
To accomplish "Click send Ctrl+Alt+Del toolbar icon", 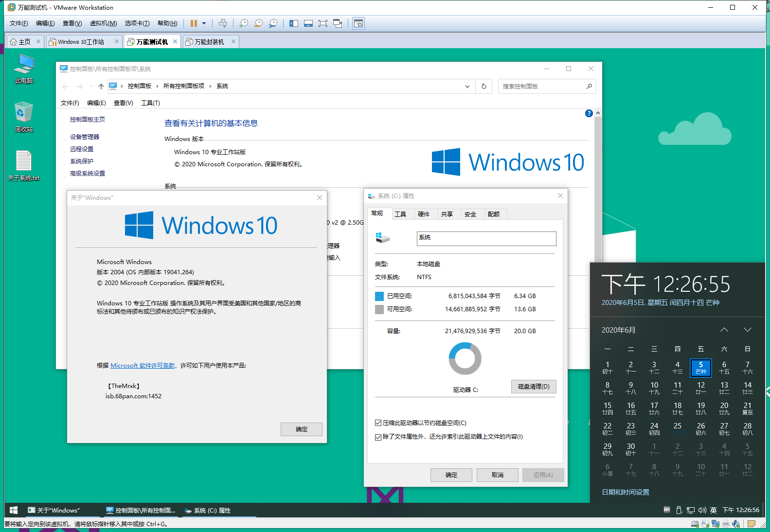I will [223, 23].
